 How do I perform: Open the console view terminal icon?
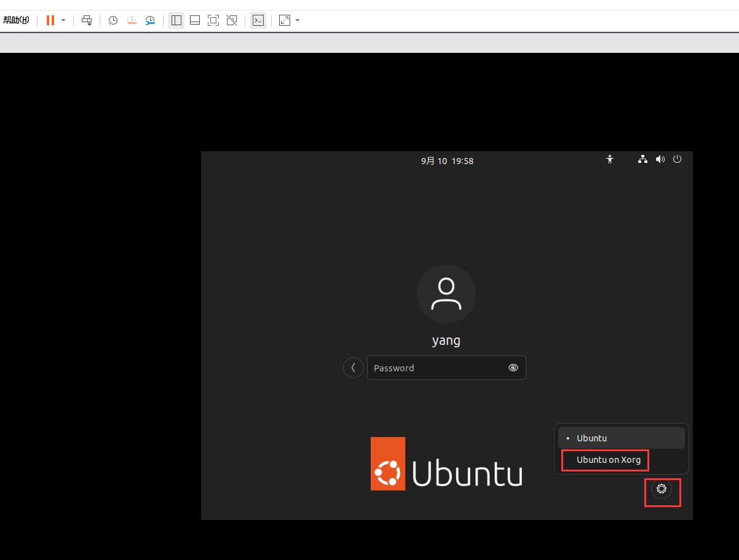pyautogui.click(x=258, y=20)
